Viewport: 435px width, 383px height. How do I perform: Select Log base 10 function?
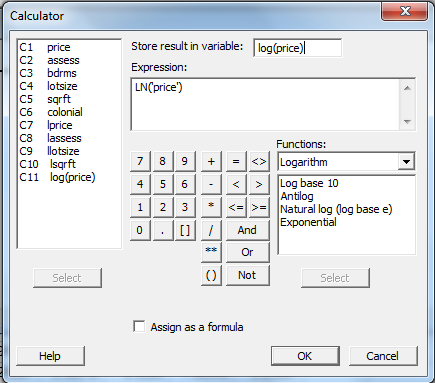coord(309,183)
